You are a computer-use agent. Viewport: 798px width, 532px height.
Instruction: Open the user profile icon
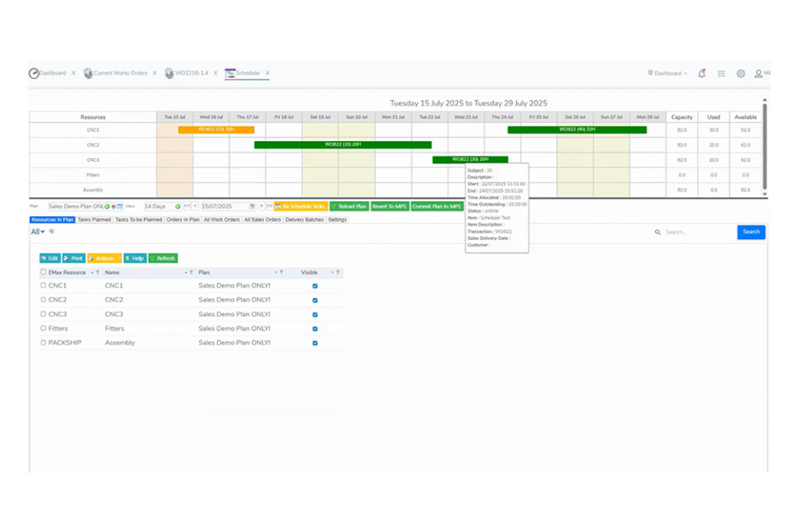coord(758,73)
